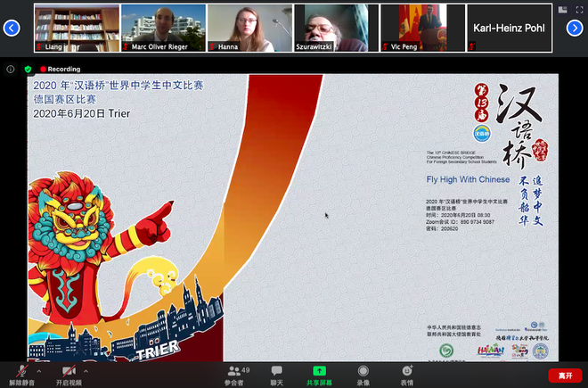Click participant count 49
Image resolution: width=588 pixels, height=388 pixels.
point(246,370)
